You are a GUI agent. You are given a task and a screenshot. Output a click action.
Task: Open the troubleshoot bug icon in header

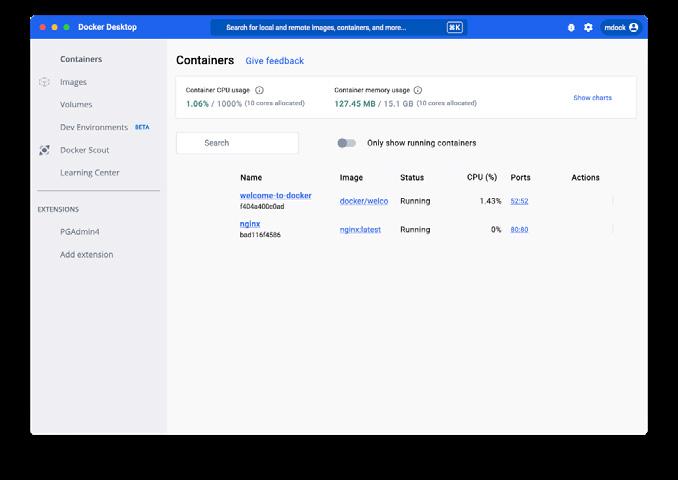click(x=571, y=27)
